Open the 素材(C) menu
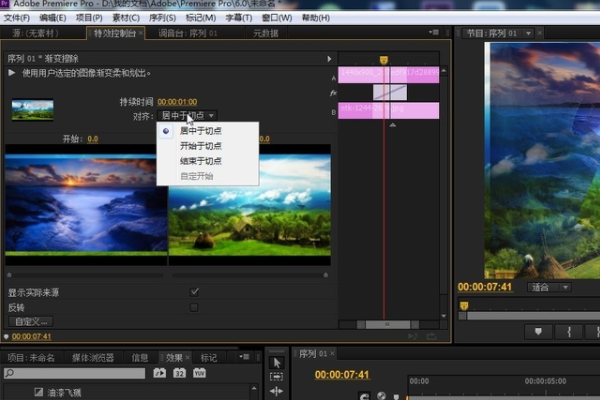This screenshot has width=600, height=400. [126, 18]
